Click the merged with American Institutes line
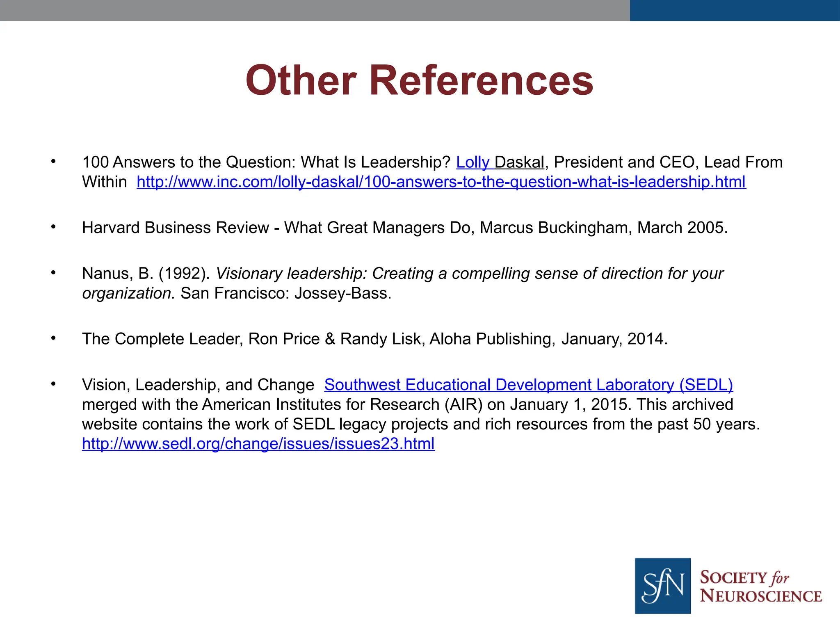 click(x=408, y=404)
